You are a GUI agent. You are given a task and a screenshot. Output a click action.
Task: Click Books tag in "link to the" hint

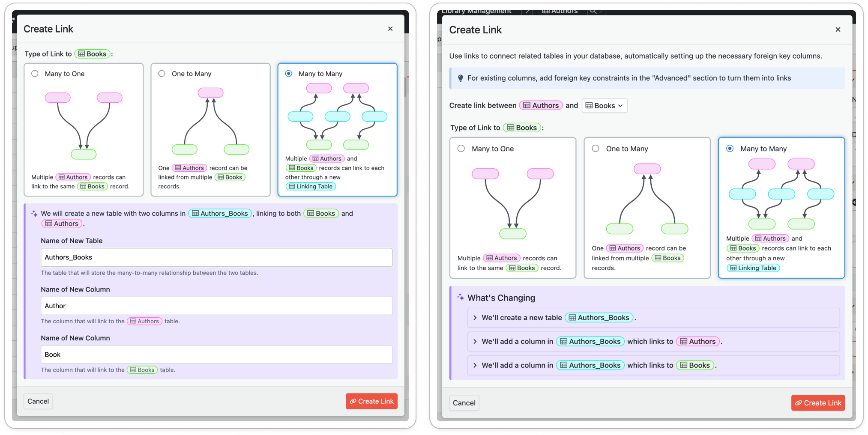[x=142, y=370]
